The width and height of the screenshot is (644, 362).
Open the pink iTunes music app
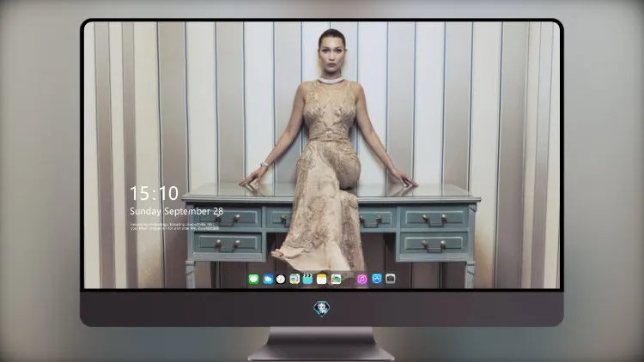pyautogui.click(x=361, y=279)
